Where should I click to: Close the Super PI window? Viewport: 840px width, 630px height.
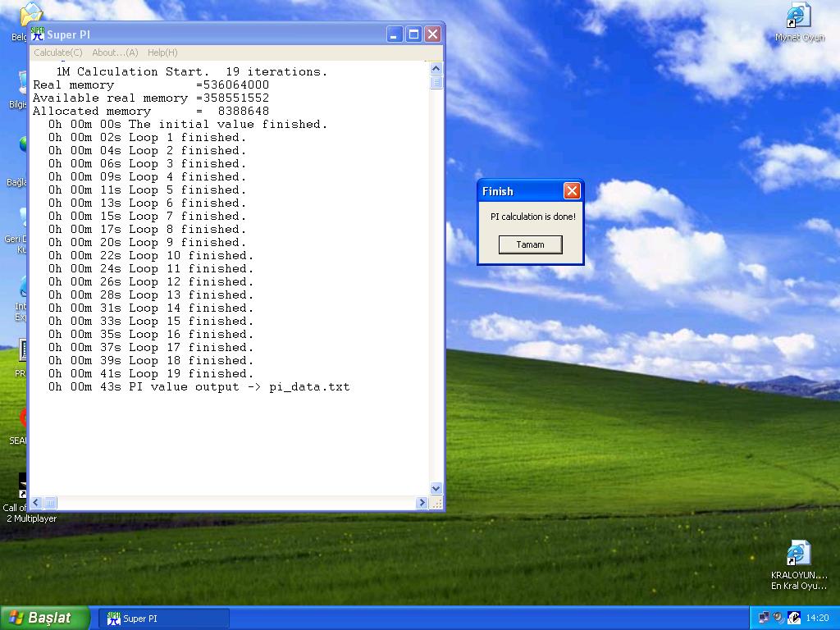click(433, 34)
